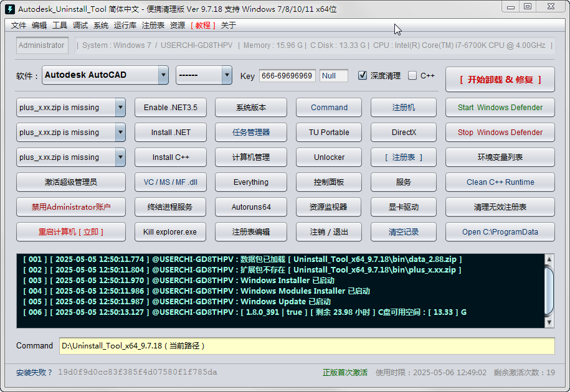The height and width of the screenshot is (392, 570).
Task: Click Start Windows Defender button
Action: click(x=500, y=108)
